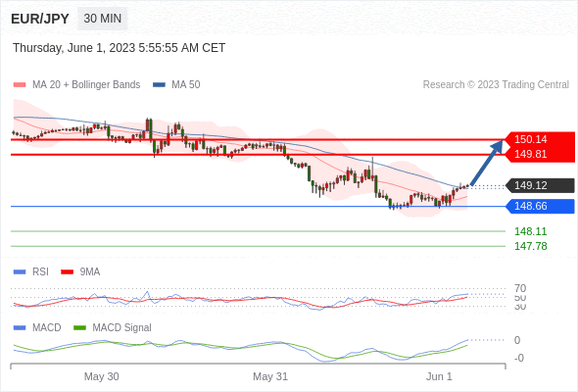
Task: Click the MA 50 blue legend swatch
Action: [x=159, y=85]
